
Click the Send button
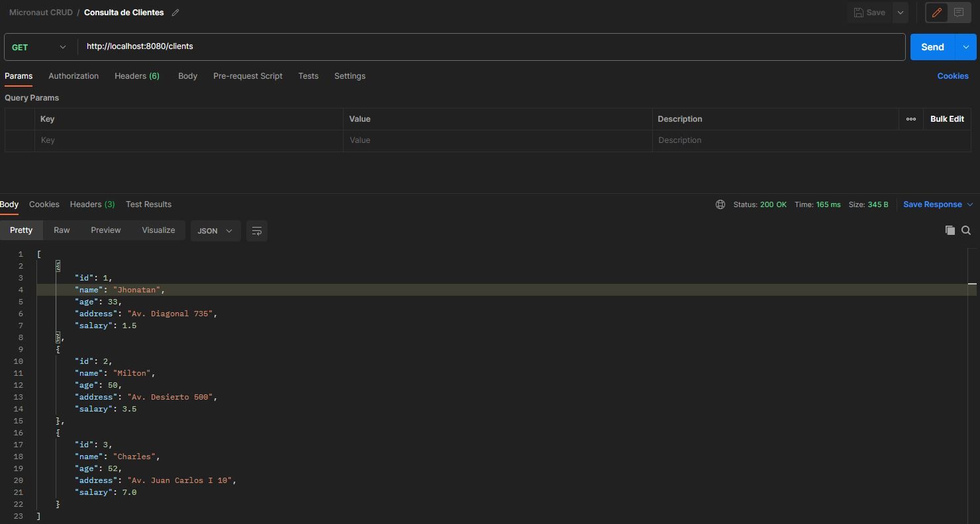[932, 47]
